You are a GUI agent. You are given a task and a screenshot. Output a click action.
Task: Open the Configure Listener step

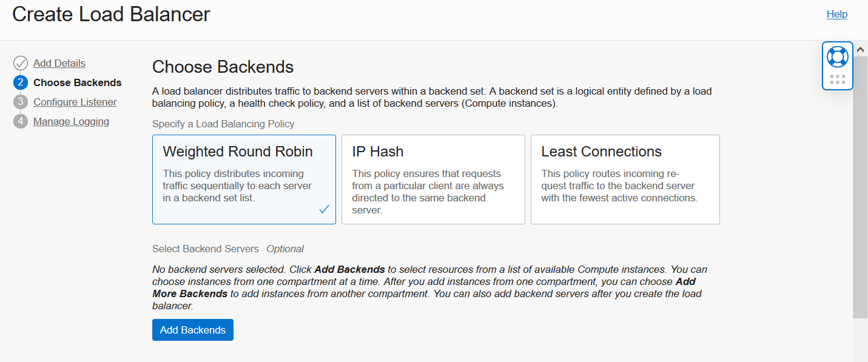75,101
